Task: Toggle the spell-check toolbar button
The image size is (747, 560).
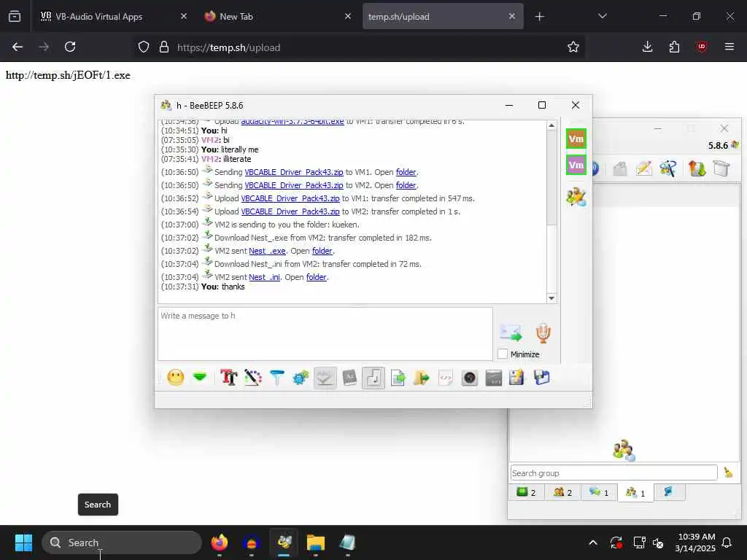Action: click(x=325, y=378)
